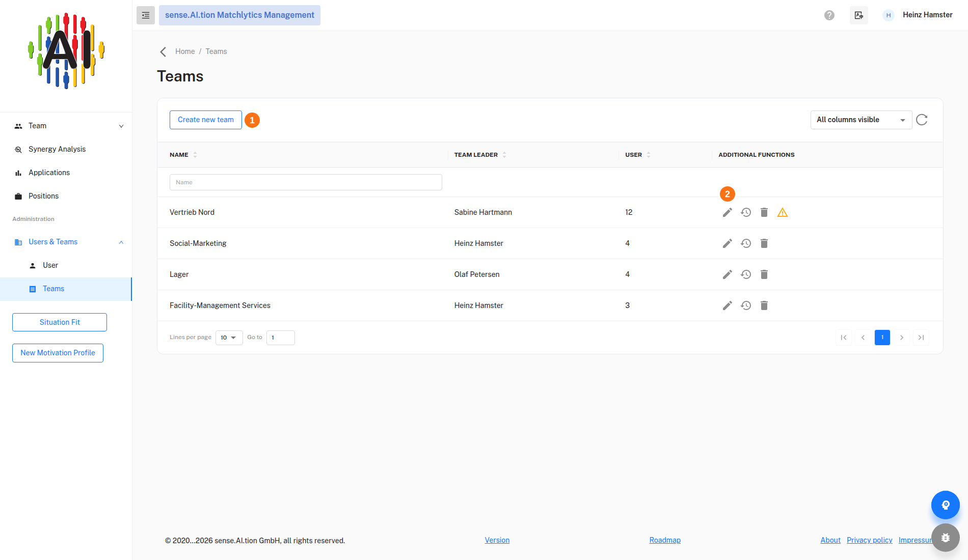Viewport: 968px width, 560px height.
Task: Delete the Facility-Management Services team
Action: point(764,305)
